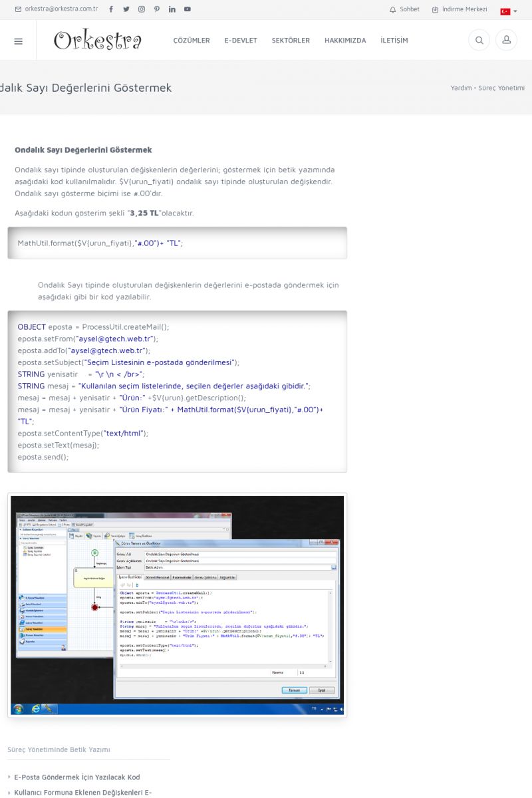Go to the HAKKIMIZDA page
532x798 pixels.
click(345, 41)
